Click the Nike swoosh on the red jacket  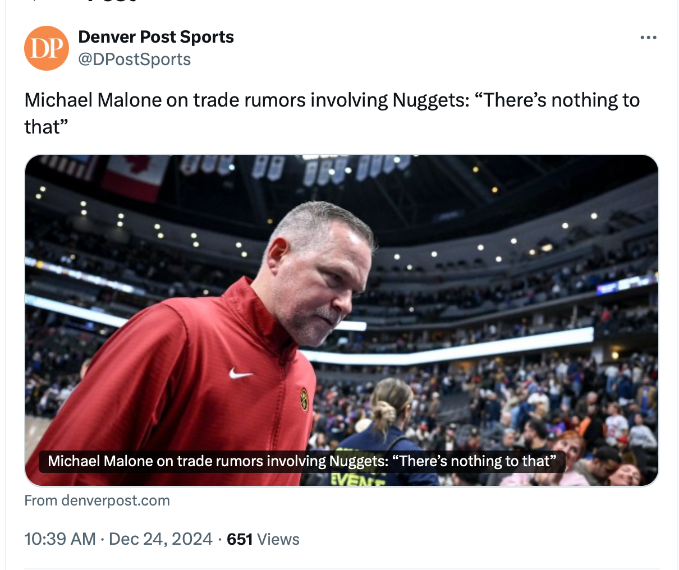tap(241, 373)
